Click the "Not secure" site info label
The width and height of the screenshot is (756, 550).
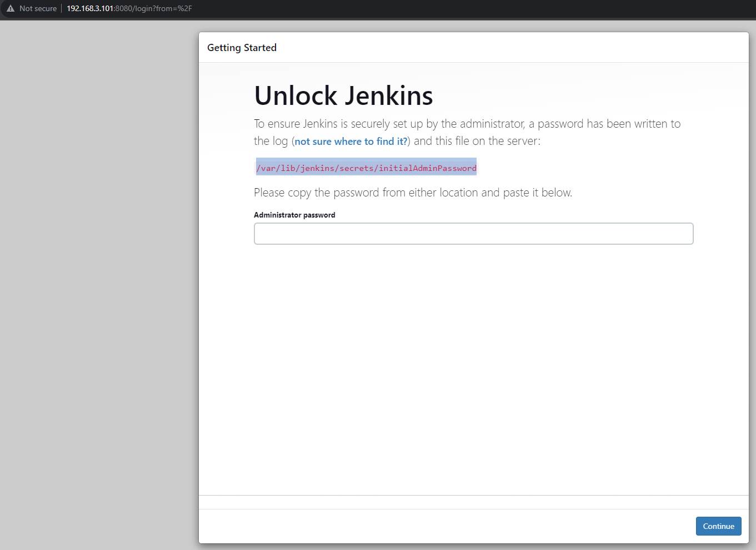[x=38, y=8]
